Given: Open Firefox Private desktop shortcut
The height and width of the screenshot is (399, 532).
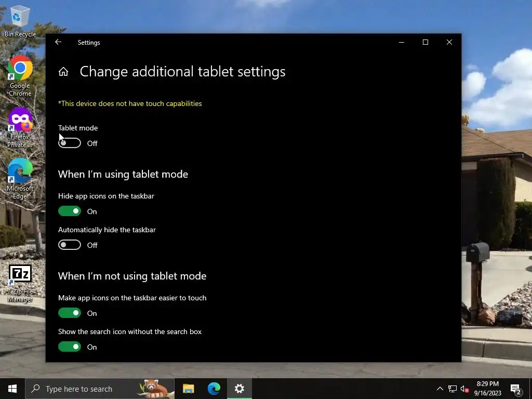Looking at the screenshot, I should 20,128.
